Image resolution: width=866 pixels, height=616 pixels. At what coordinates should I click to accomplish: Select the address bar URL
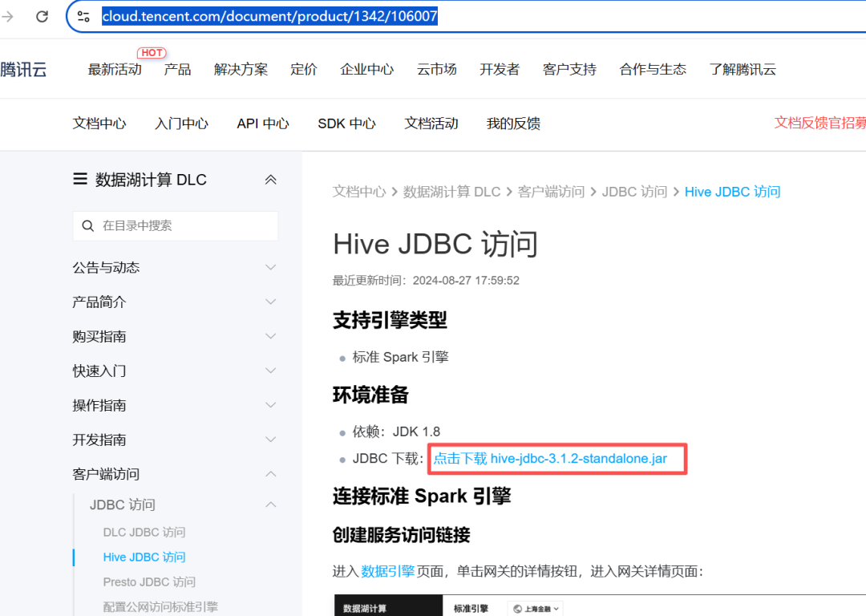click(269, 16)
